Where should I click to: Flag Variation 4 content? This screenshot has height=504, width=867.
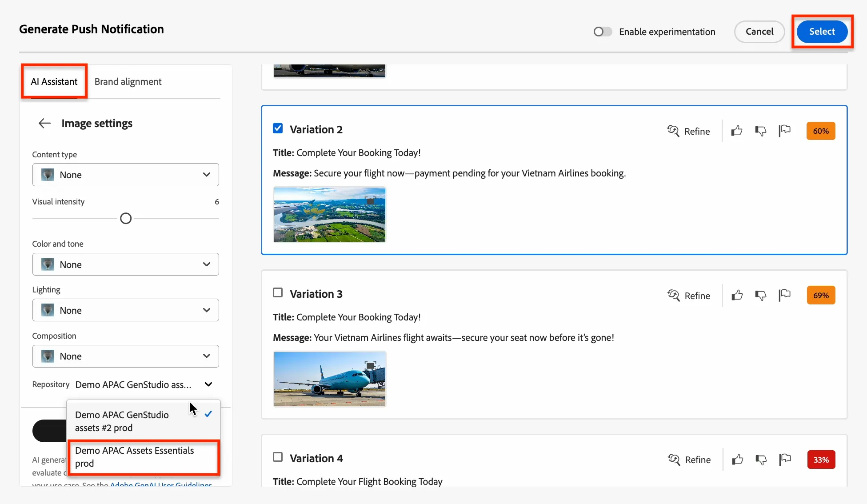pos(785,460)
